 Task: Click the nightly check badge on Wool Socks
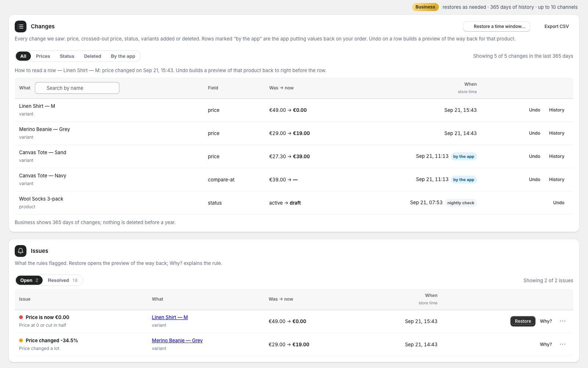tap(461, 203)
